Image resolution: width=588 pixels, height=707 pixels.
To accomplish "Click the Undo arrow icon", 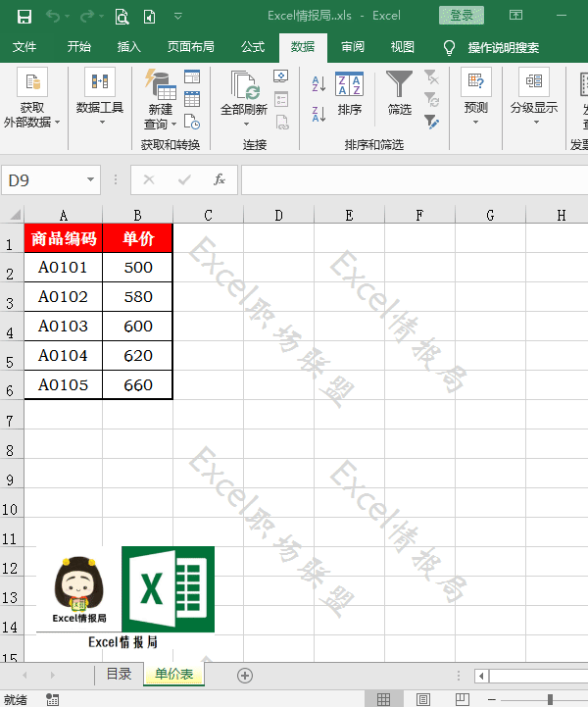I will click(53, 17).
